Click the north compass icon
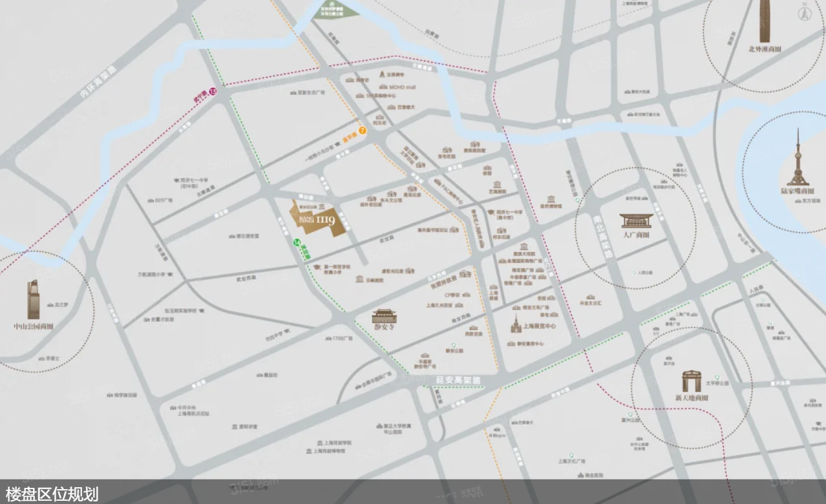The image size is (826, 504). pos(805,12)
